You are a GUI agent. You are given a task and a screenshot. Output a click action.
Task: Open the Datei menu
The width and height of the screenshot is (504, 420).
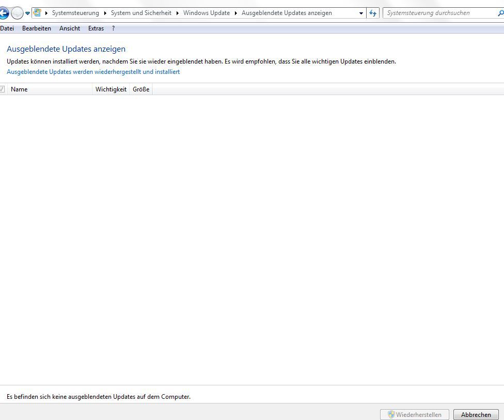click(7, 28)
